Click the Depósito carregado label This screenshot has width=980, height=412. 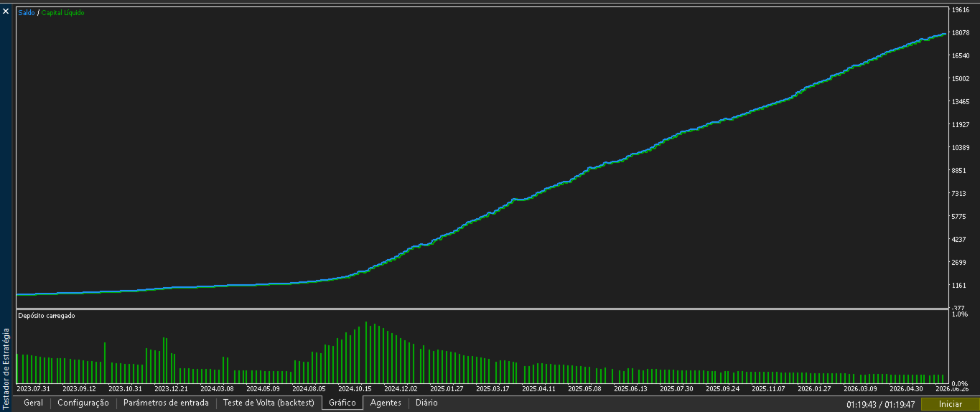tap(46, 315)
